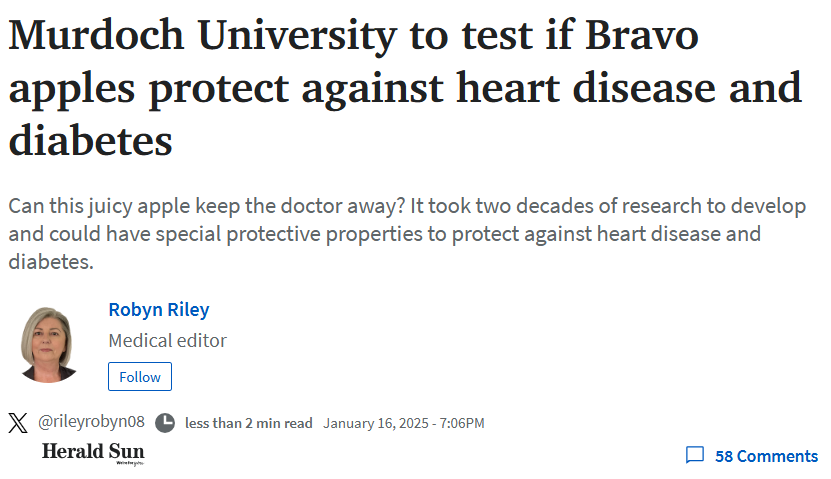This screenshot has height=479, width=831.
Task: Open the Herald Sun logo
Action: [93, 453]
